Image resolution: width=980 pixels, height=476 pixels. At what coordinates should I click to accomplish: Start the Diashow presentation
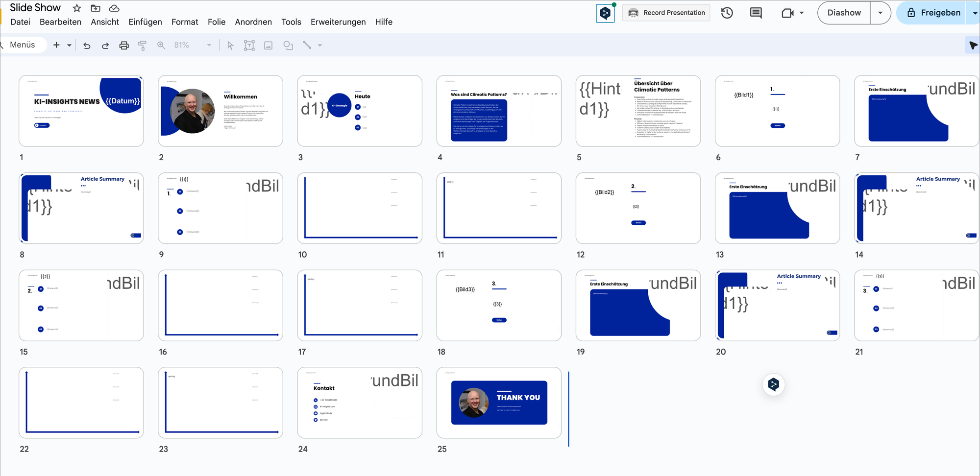tap(844, 13)
